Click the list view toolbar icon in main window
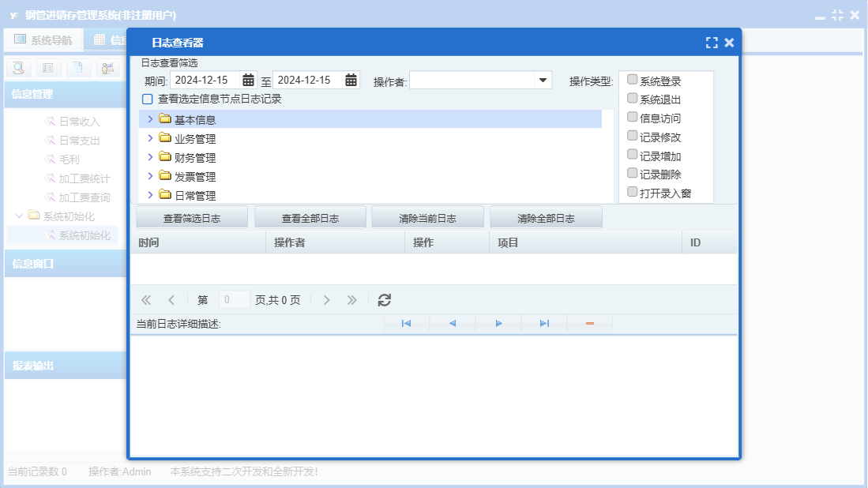868x488 pixels. (x=48, y=68)
